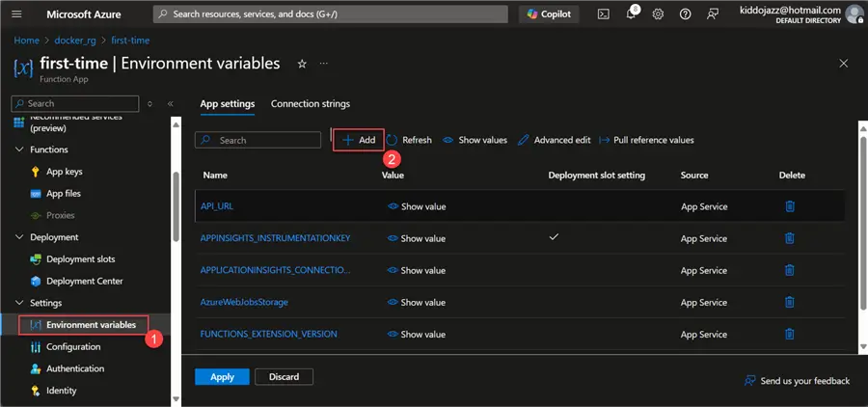Open the APPINSIGHTS_INSTRUMENTATIONKEY setting name
Screen dimensions: 868x407
pos(275,238)
